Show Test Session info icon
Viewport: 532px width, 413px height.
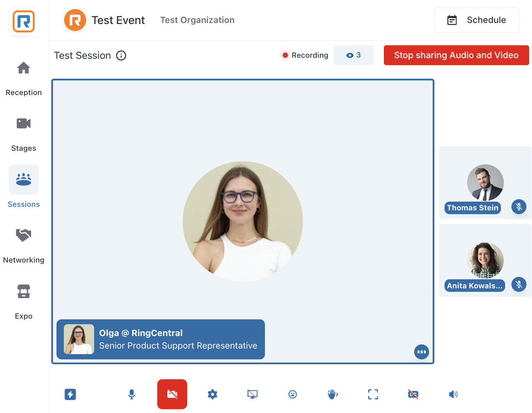tap(121, 55)
